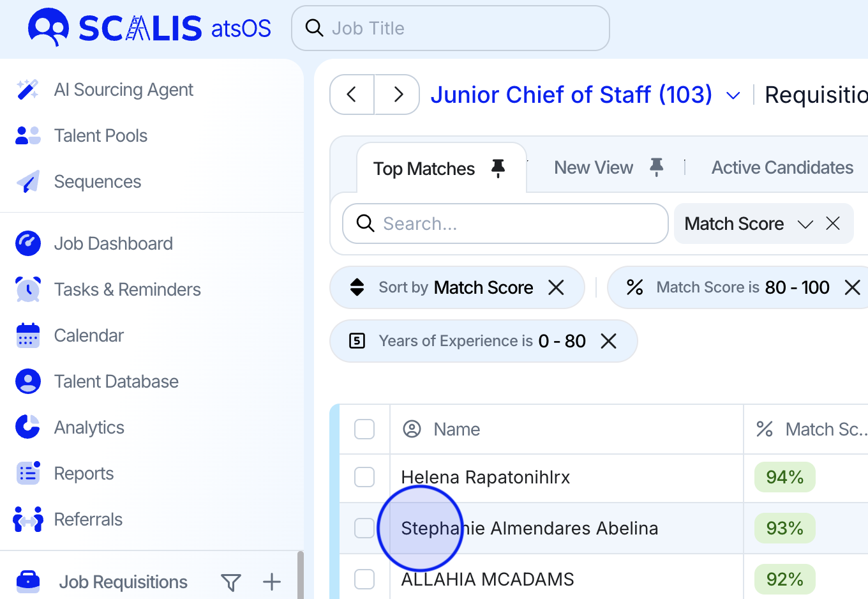The height and width of the screenshot is (599, 868).
Task: Open the Match Score dropdown chevron
Action: [805, 224]
